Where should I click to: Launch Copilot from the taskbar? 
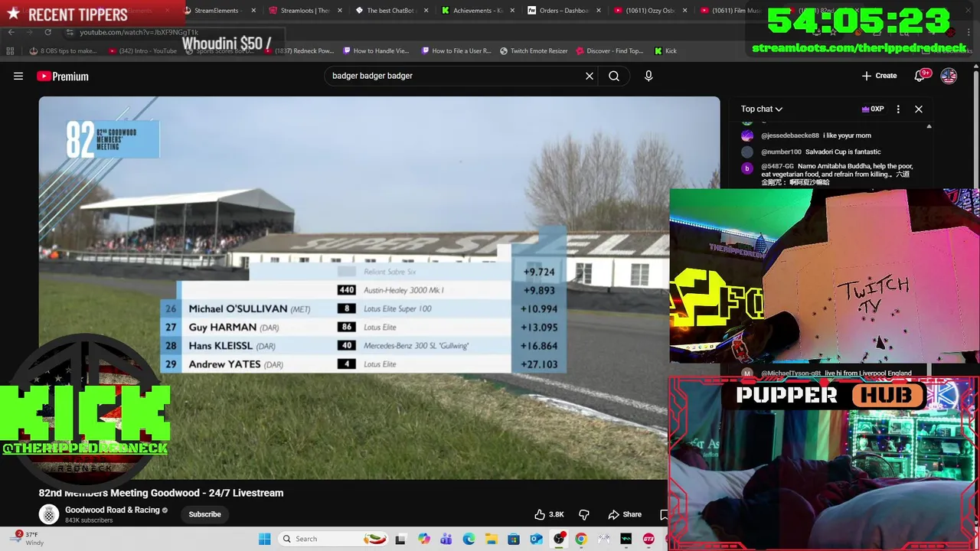[424, 539]
